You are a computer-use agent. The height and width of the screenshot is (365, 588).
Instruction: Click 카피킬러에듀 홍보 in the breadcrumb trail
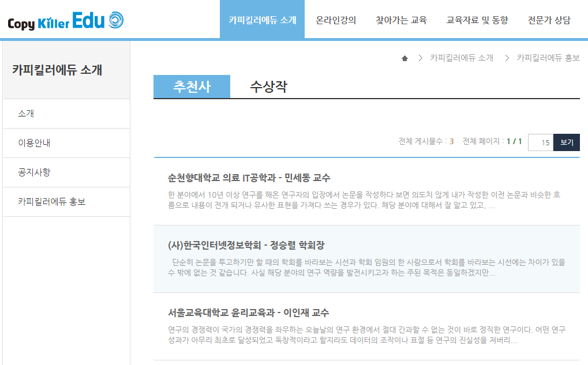point(549,58)
